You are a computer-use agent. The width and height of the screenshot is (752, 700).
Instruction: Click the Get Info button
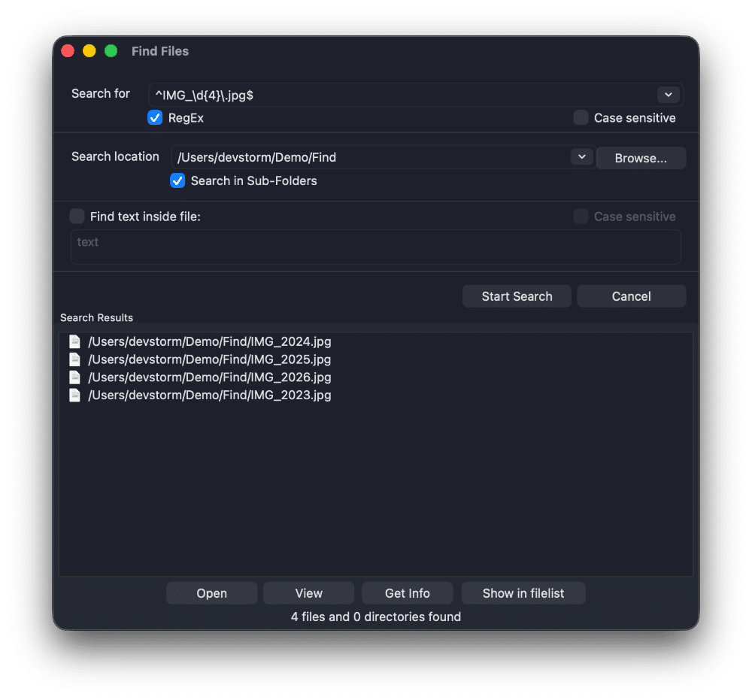tap(407, 592)
